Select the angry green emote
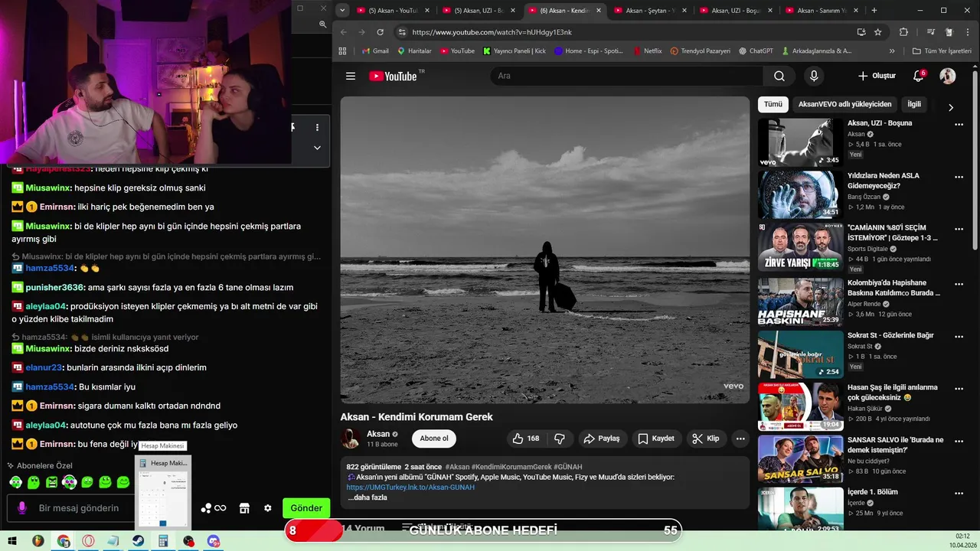This screenshot has width=980, height=551. pos(51,482)
